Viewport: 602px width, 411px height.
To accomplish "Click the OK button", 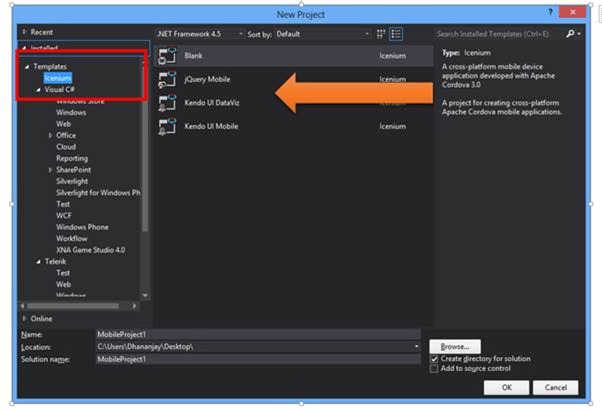I will pyautogui.click(x=507, y=387).
